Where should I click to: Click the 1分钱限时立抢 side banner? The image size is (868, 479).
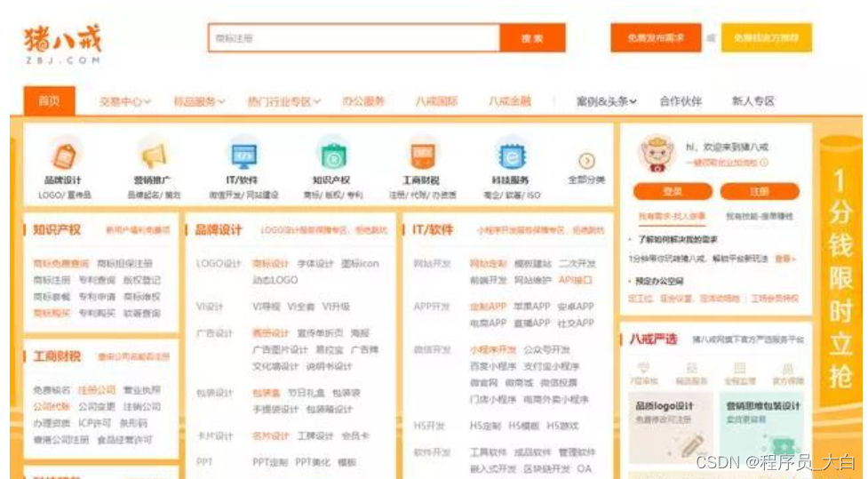click(x=840, y=277)
